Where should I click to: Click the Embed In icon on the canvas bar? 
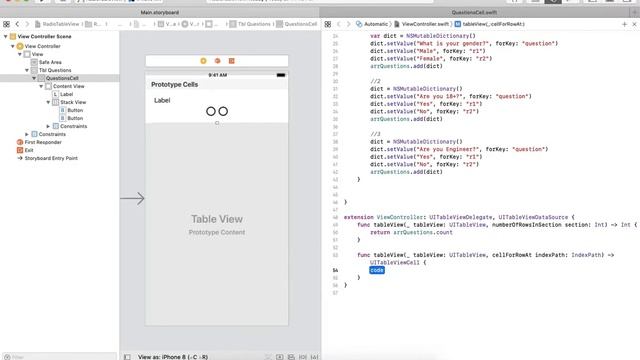click(280, 357)
